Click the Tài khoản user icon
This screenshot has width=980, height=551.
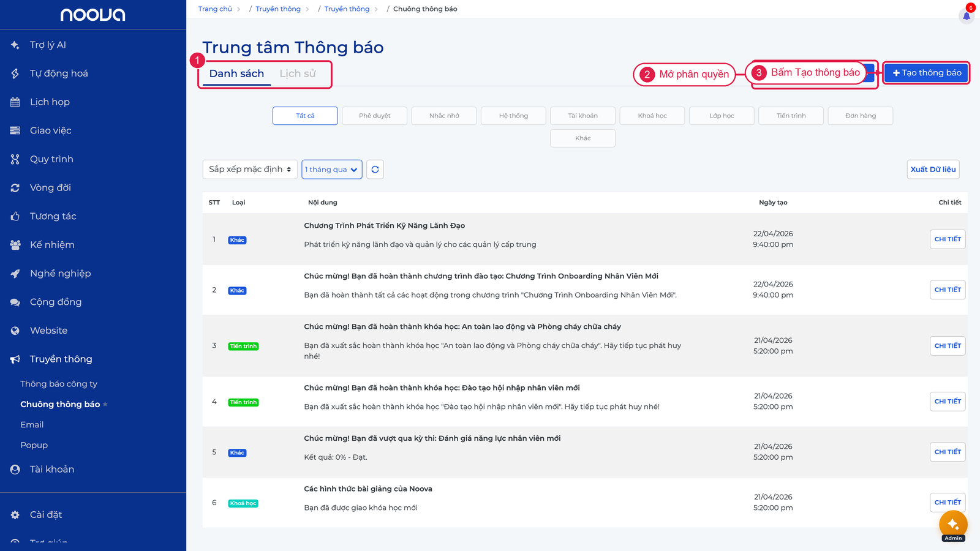[15, 470]
